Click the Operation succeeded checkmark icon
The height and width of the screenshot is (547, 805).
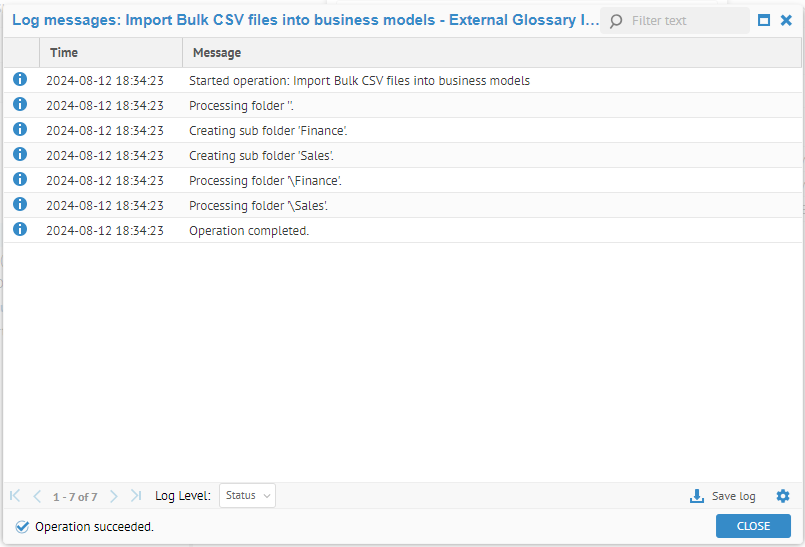tap(22, 526)
